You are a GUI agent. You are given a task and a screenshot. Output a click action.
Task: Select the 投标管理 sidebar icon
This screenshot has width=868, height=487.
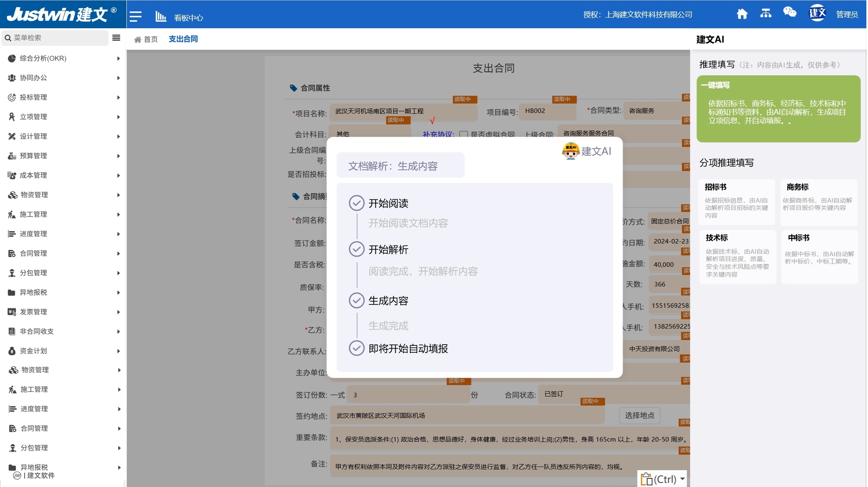(11, 97)
